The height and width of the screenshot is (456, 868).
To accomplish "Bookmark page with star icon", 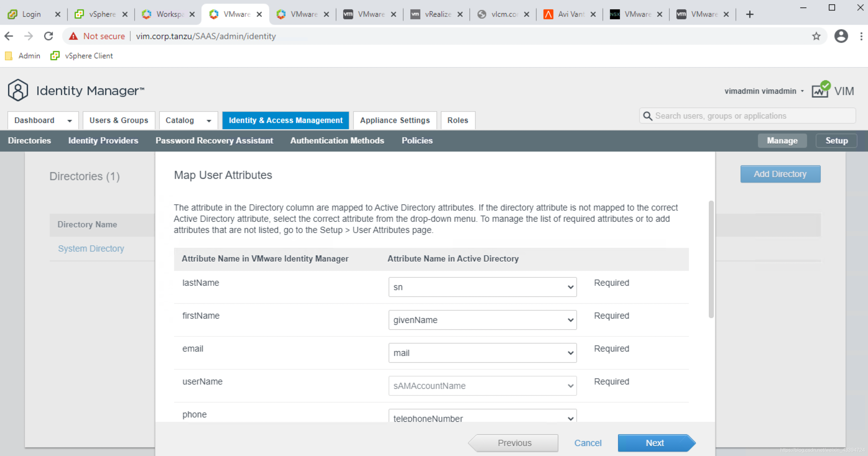I will [816, 36].
